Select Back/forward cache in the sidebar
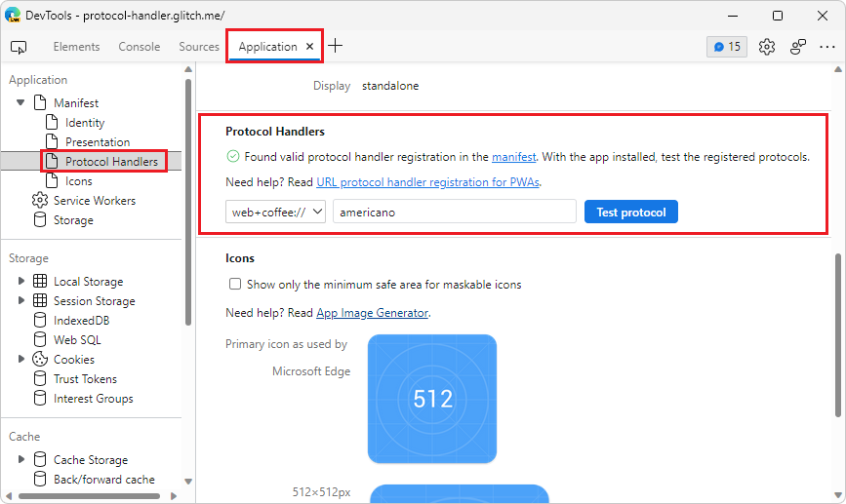846x504 pixels. 104,479
